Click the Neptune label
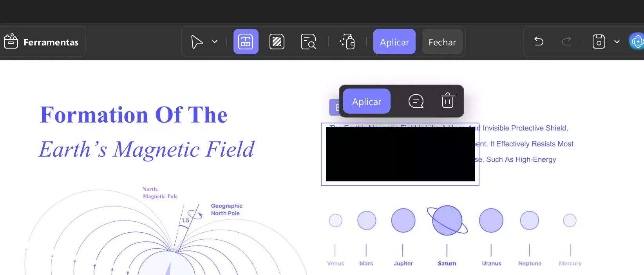 click(x=530, y=263)
